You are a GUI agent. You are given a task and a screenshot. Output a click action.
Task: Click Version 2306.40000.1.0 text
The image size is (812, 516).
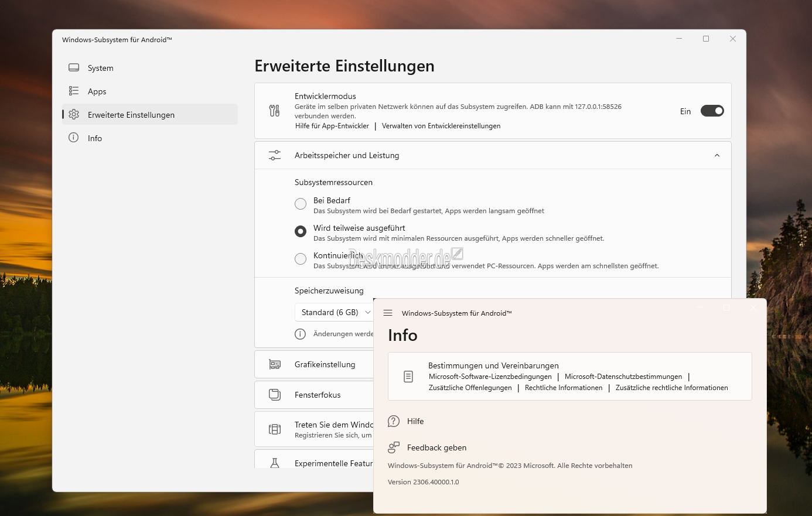click(x=424, y=482)
